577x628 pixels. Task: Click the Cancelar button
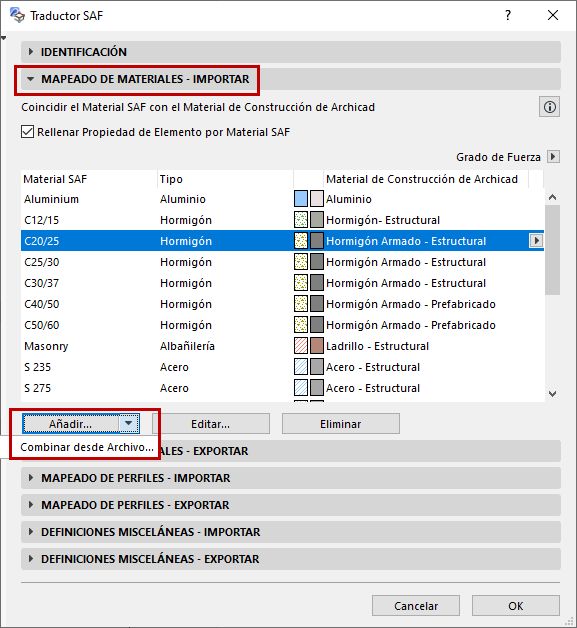tap(416, 606)
